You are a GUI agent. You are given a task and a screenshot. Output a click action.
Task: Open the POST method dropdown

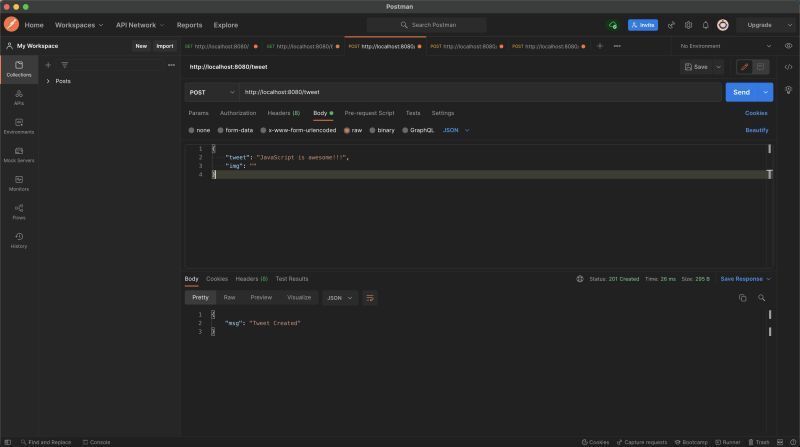coord(212,92)
